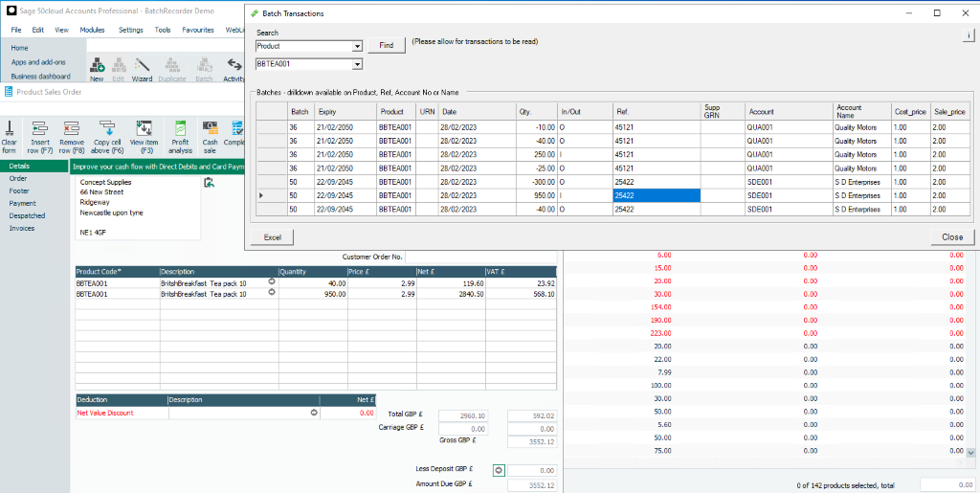Viewport: 980px width, 493px height.
Task: Click the Find button
Action: click(387, 45)
